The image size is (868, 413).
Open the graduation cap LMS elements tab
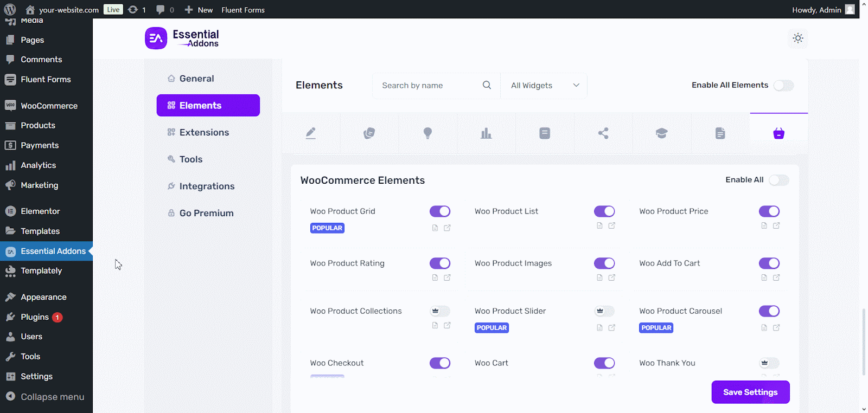point(661,133)
